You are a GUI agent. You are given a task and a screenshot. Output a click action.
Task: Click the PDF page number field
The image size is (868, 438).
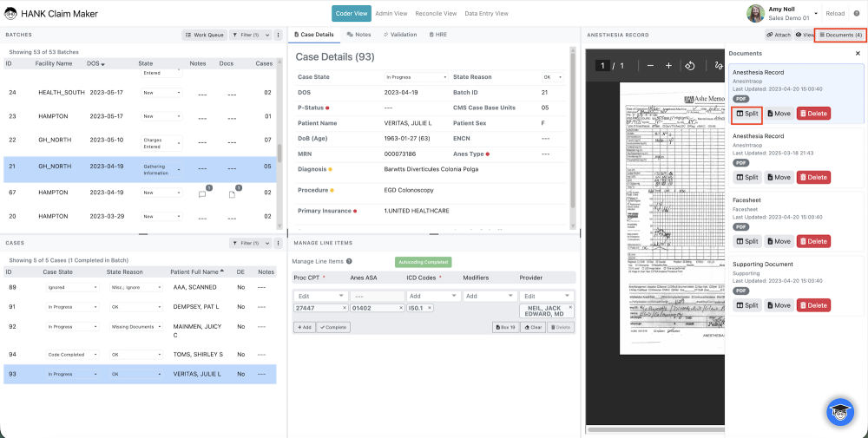coord(602,66)
